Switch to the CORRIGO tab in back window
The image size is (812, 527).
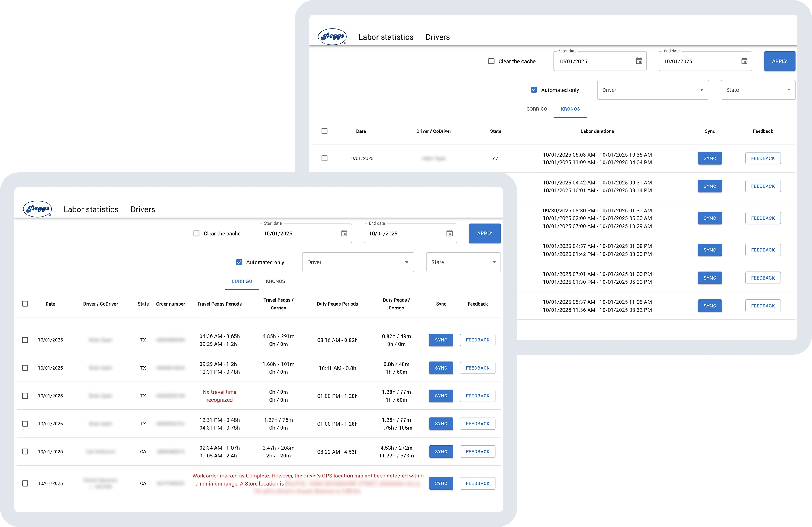tap(536, 109)
